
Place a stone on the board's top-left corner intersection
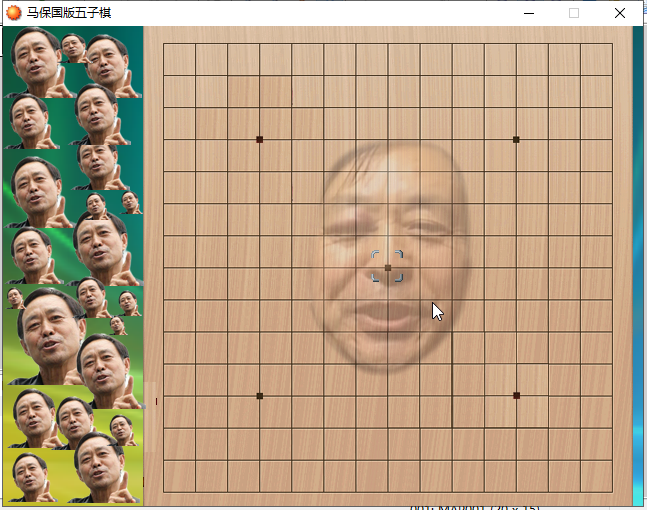(163, 43)
